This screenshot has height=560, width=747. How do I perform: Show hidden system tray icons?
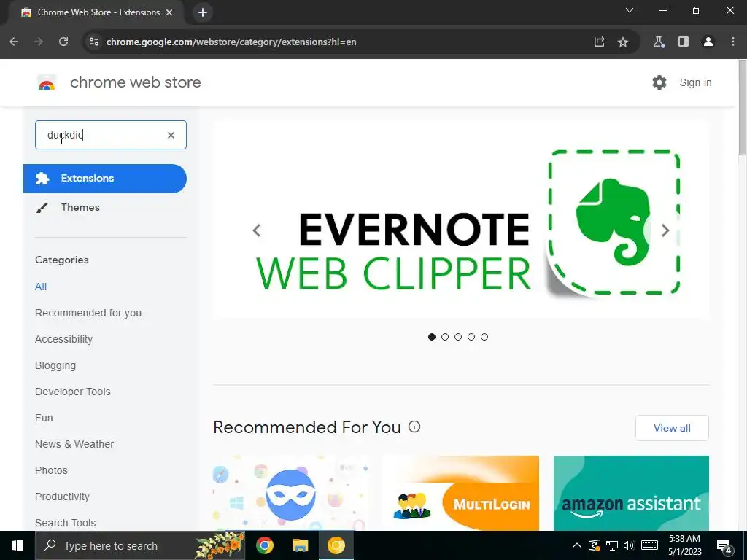576,545
